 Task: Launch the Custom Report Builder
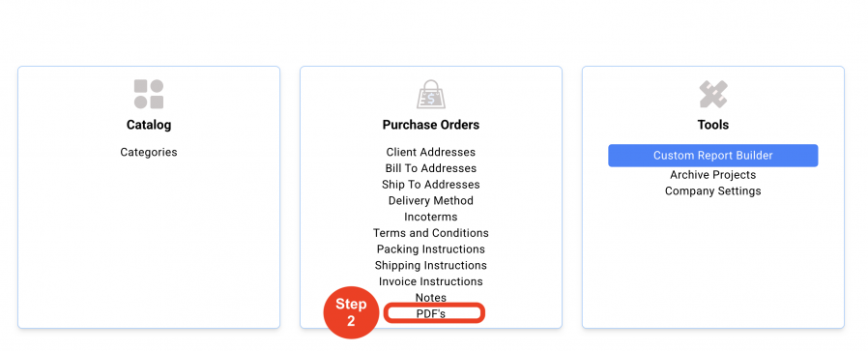coord(713,156)
